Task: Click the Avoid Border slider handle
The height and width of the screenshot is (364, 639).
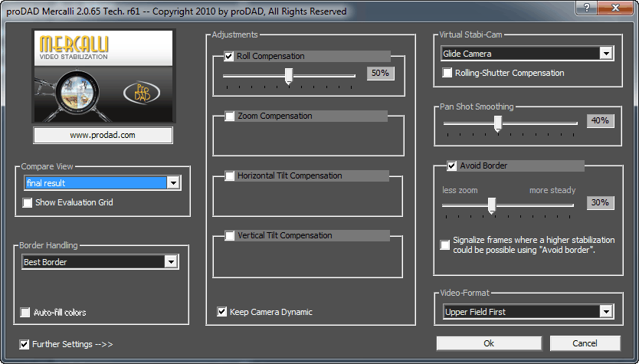Action: click(492, 206)
